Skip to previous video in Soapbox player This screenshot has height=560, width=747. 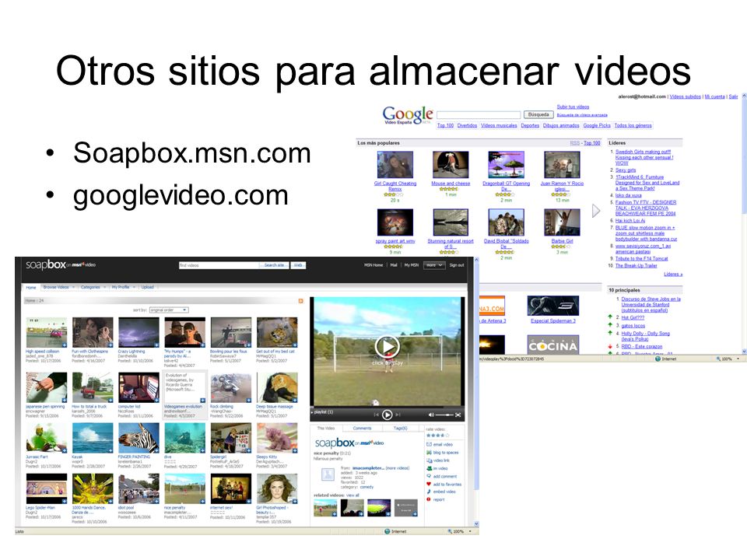click(x=377, y=415)
